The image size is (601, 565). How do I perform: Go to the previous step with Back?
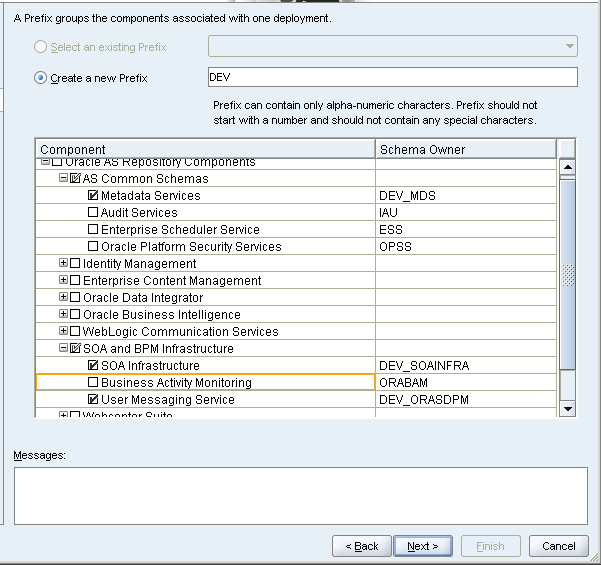coord(361,546)
